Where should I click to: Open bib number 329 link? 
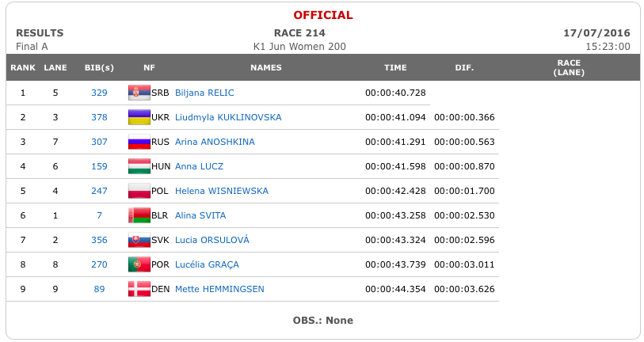tap(99, 93)
